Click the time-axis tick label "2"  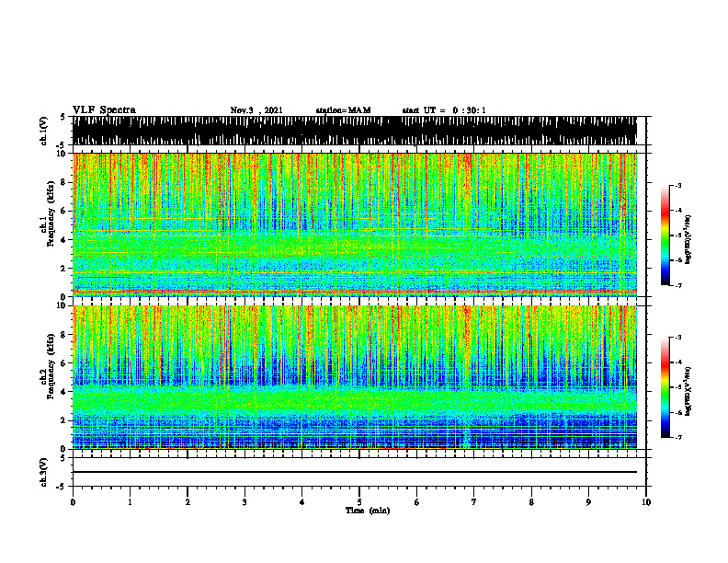[188, 502]
